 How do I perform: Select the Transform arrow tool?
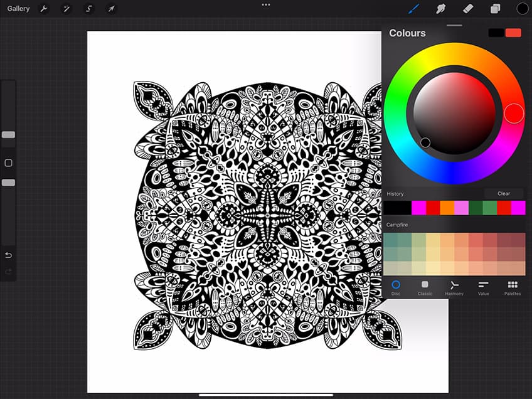tap(111, 9)
